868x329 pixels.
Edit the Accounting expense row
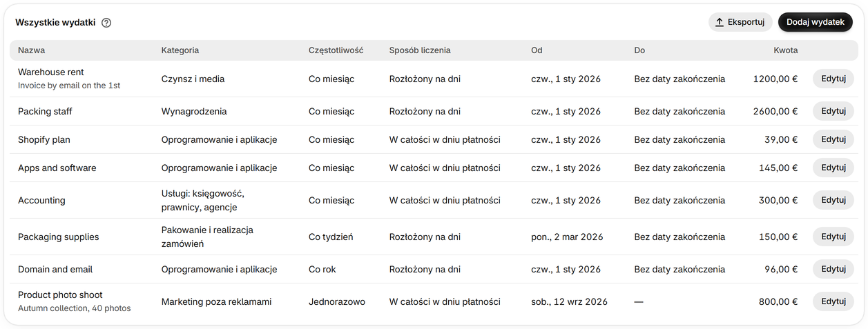coord(833,200)
